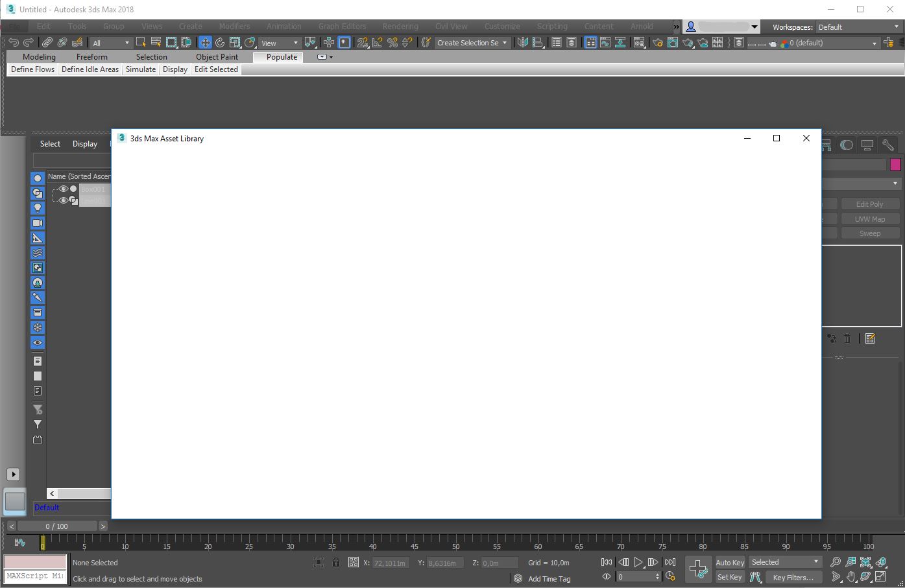Select the Select and Move tool
The width and height of the screenshot is (905, 588).
pos(205,42)
